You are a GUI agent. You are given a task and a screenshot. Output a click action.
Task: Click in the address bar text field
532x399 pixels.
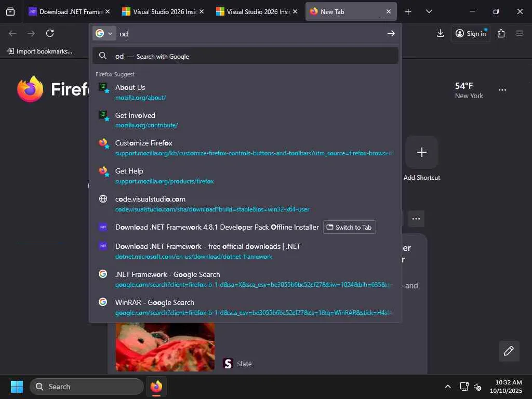click(x=251, y=33)
